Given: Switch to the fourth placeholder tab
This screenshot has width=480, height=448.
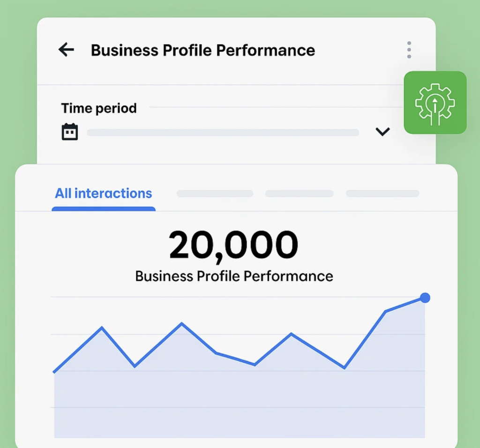Looking at the screenshot, I should (382, 194).
